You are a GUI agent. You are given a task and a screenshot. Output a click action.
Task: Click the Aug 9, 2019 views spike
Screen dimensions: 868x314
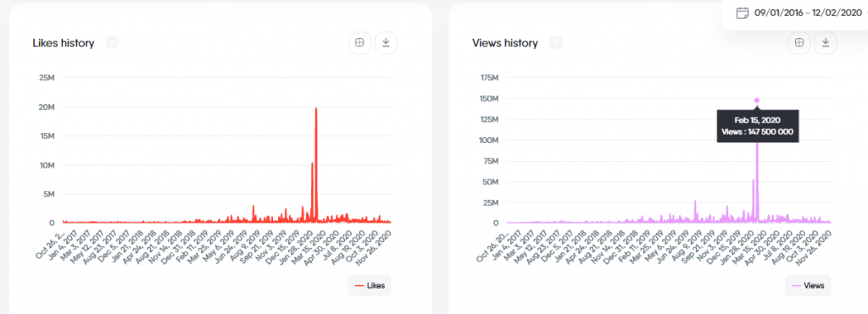695,201
